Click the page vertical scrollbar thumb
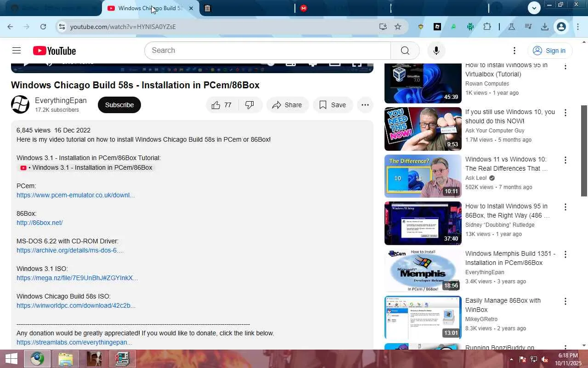Viewport: 588px width, 368px height. tap(584, 151)
